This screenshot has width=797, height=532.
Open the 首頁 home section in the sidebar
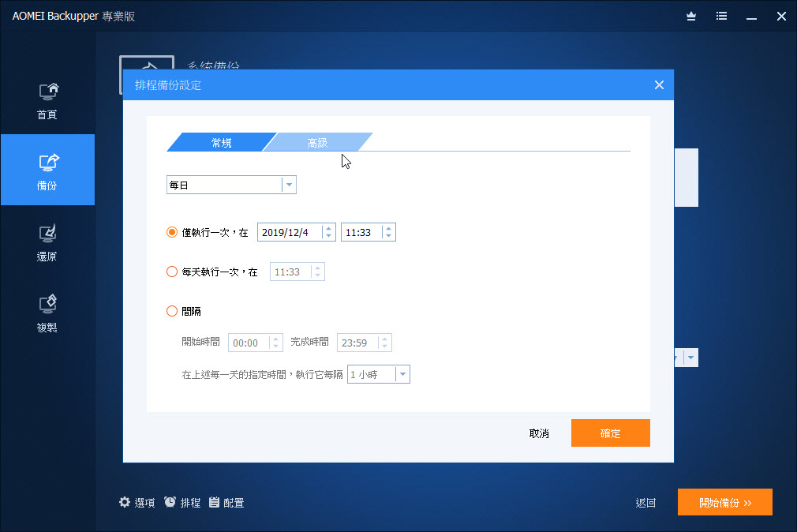(47, 101)
